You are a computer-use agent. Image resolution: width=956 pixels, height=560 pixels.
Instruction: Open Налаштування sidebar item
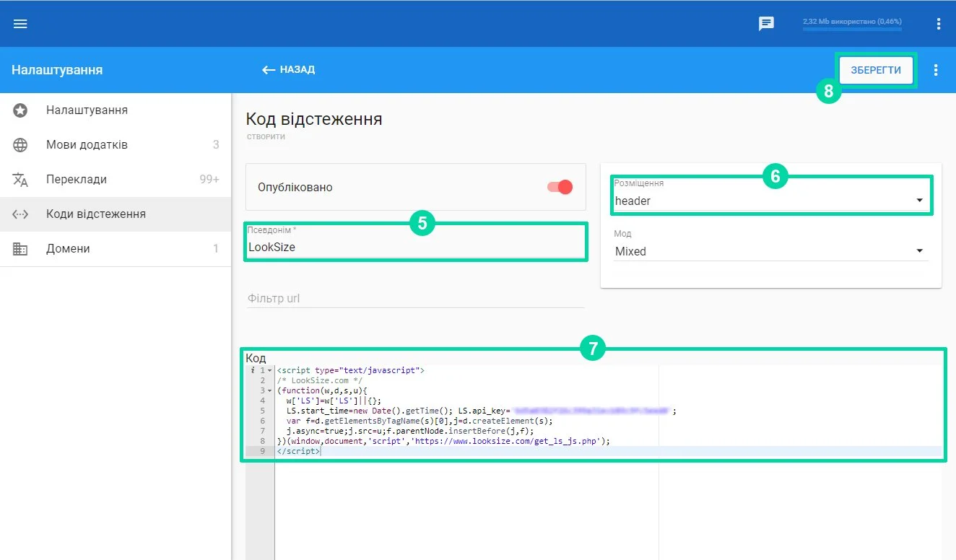coord(116,110)
